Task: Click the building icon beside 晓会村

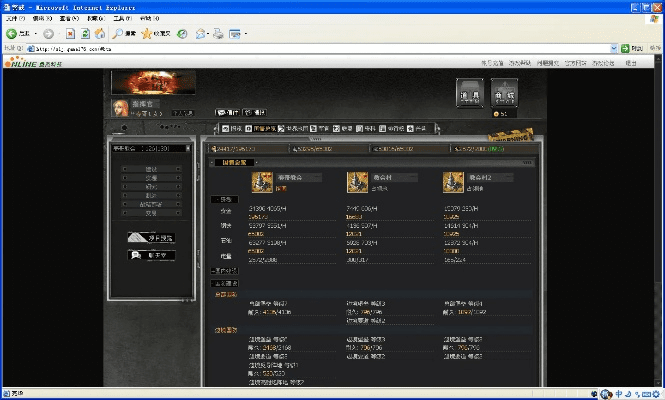Action: coord(358,182)
